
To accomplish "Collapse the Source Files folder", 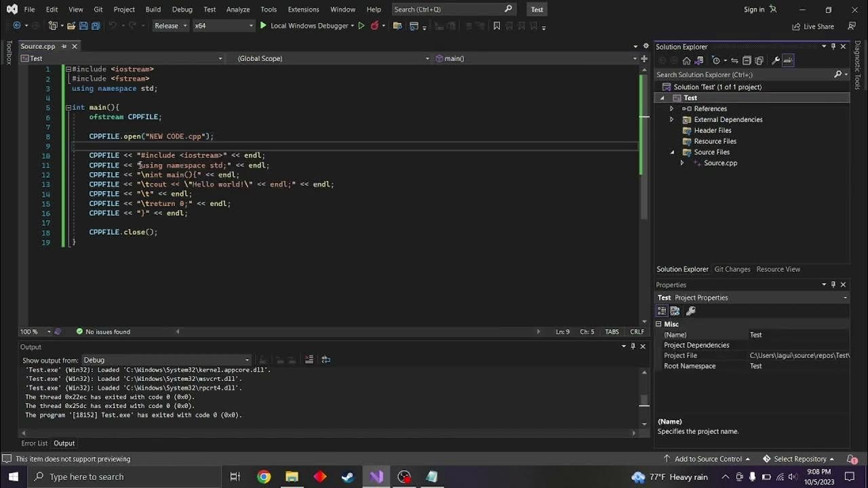I will pos(672,152).
